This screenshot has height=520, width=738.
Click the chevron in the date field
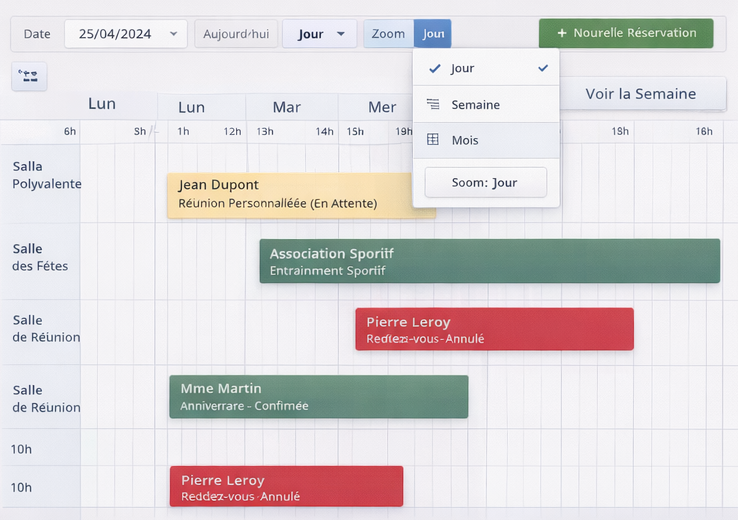174,34
